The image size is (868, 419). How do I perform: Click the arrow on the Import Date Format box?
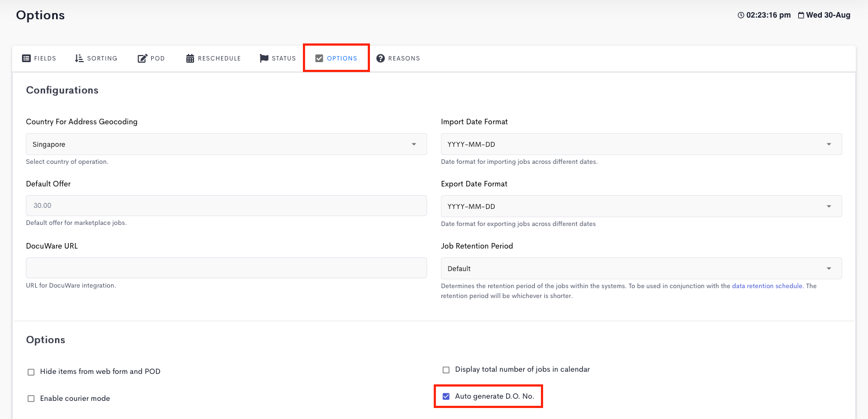point(829,144)
